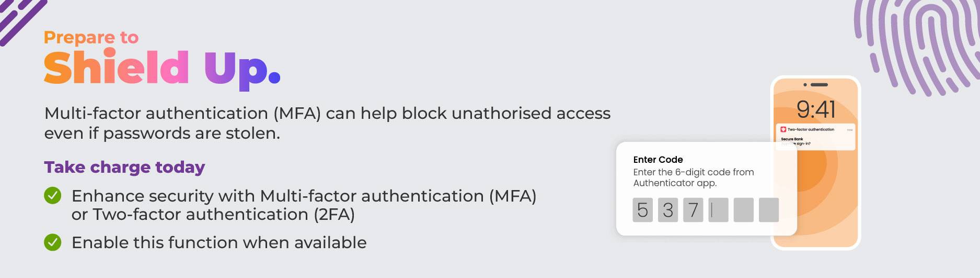Image resolution: width=980 pixels, height=278 pixels.
Task: Click the Enter Code heading
Action: coord(658,160)
